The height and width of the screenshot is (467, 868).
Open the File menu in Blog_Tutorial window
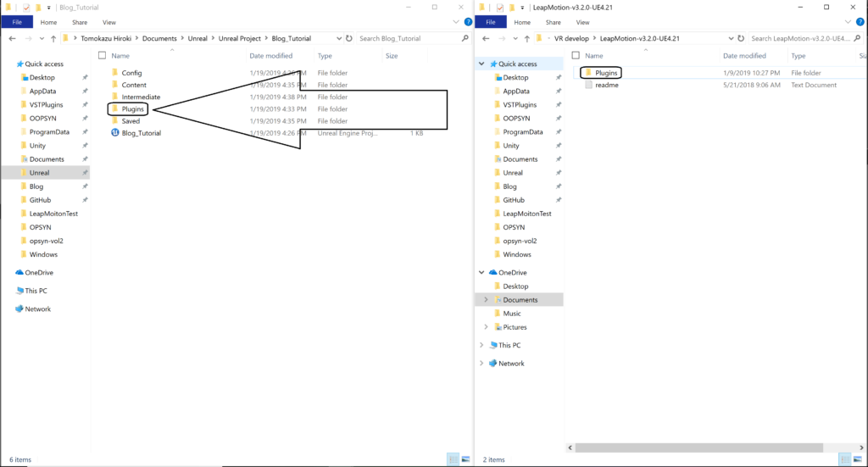16,22
